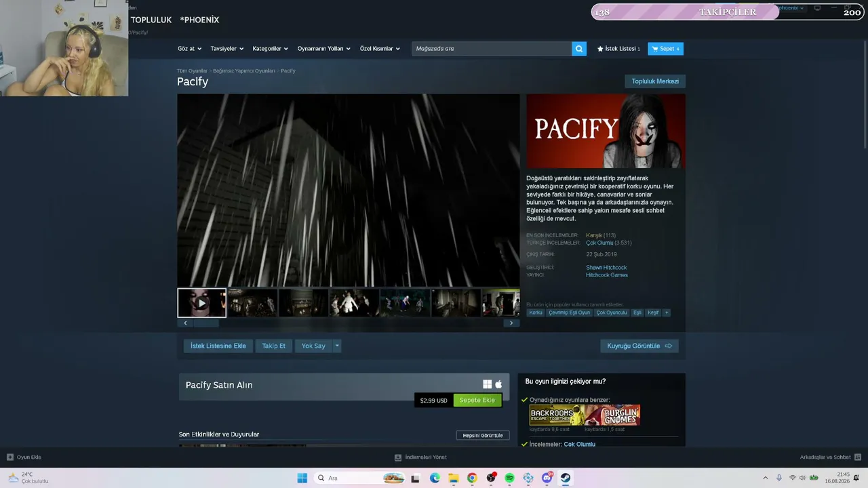Launch Google Chrome from the taskbar
The width and height of the screenshot is (868, 488).
coord(472,478)
